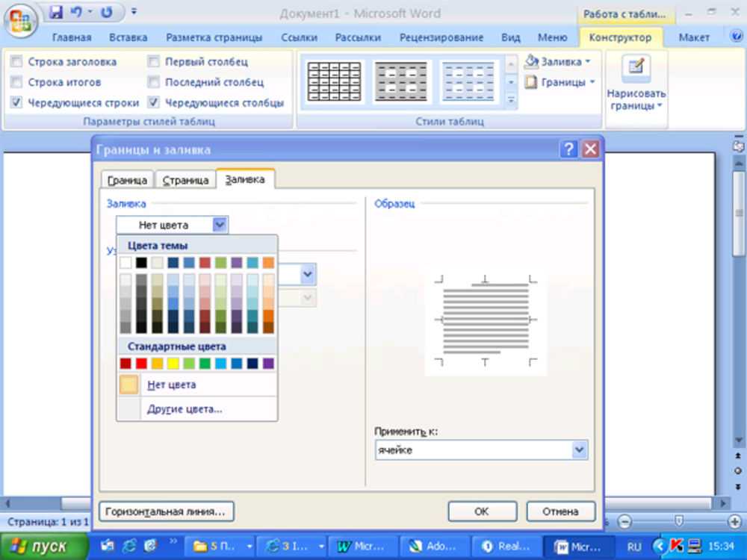
Task: Choose Другие цвета... option
Action: [196, 409]
